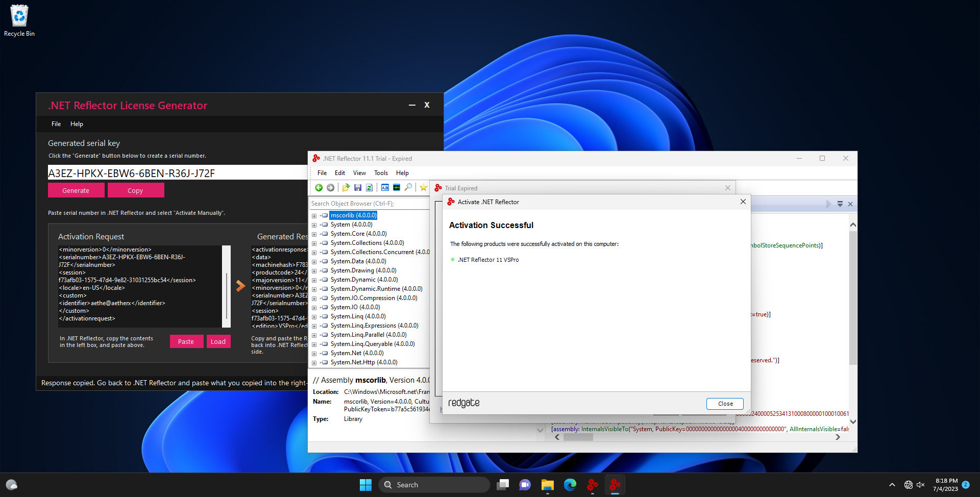The image size is (980, 497).
Task: Select System.Net (4.0.0.0) in the tree
Action: tap(357, 353)
